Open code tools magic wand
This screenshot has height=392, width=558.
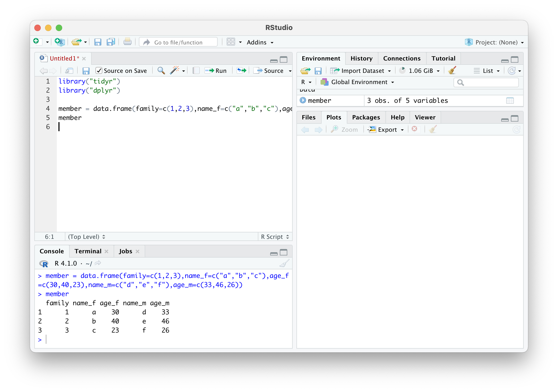pos(174,70)
